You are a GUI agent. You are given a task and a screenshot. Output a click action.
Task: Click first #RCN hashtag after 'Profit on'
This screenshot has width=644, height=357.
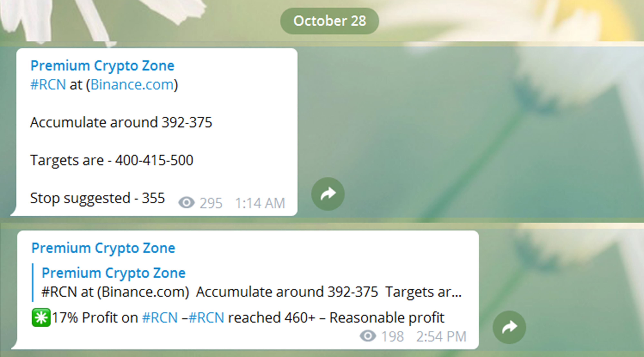click(160, 318)
